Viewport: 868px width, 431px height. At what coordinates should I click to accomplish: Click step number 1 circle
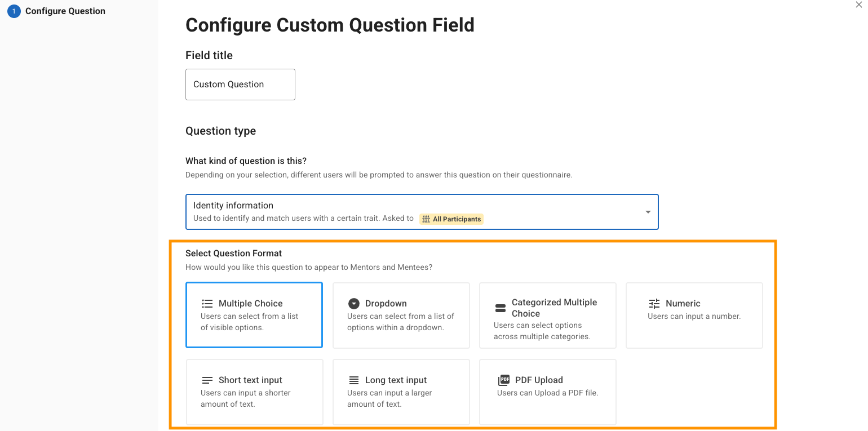click(x=14, y=11)
